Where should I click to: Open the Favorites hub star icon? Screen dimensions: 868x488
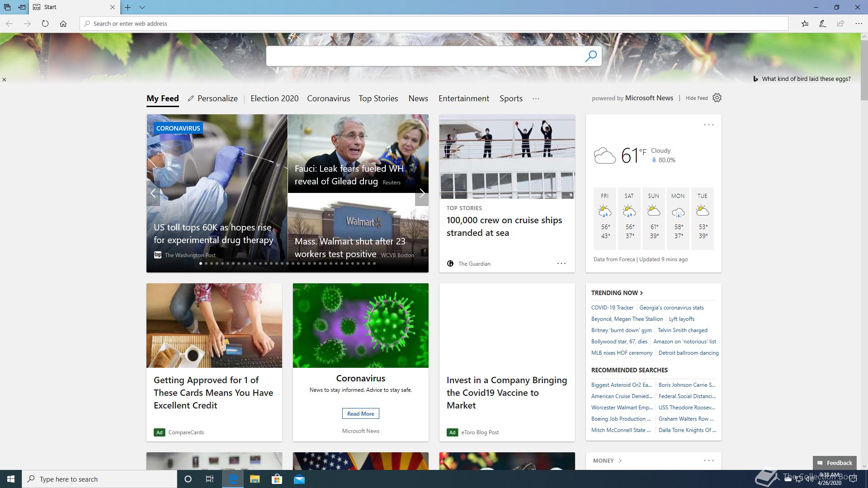click(805, 23)
